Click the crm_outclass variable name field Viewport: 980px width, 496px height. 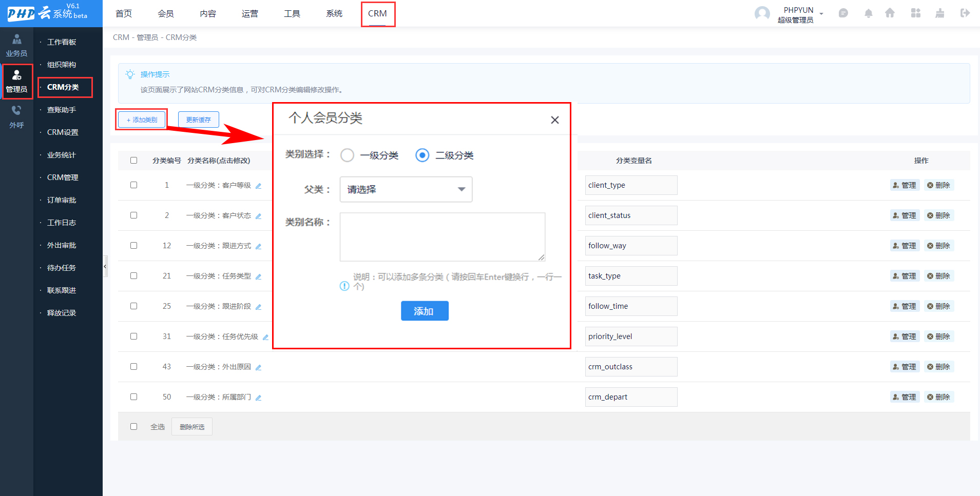pyautogui.click(x=631, y=367)
